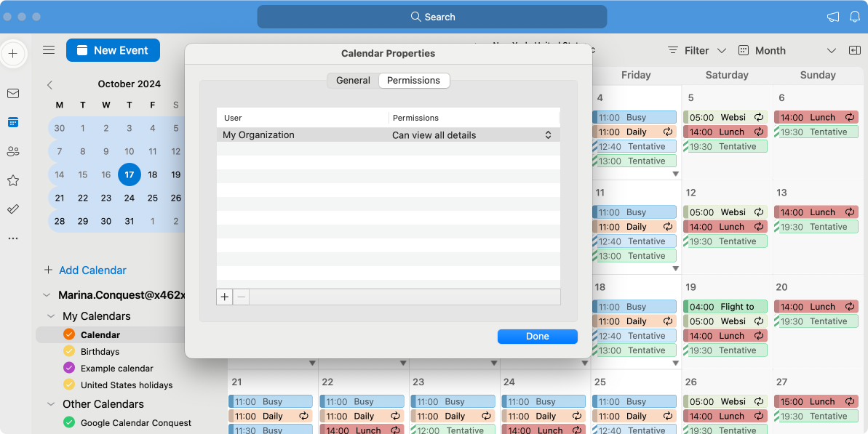868x434 pixels.
Task: Select October 17 in mini calendar
Action: pyautogui.click(x=129, y=174)
